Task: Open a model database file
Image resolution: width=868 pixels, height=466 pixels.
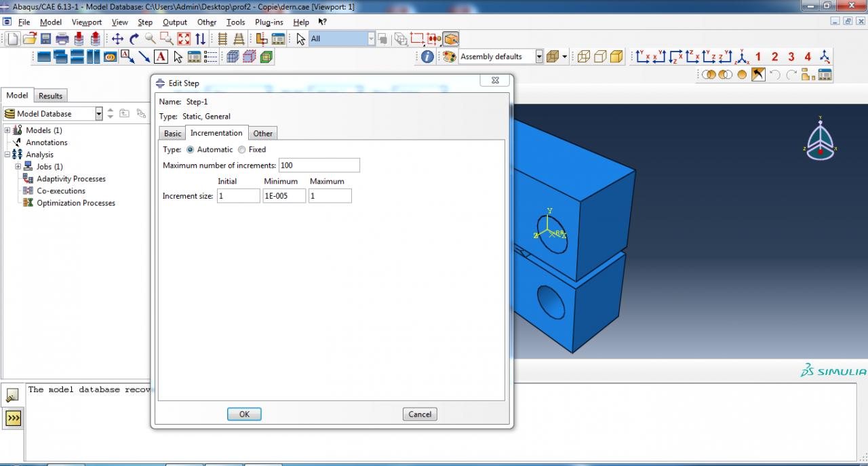Action: tap(29, 39)
